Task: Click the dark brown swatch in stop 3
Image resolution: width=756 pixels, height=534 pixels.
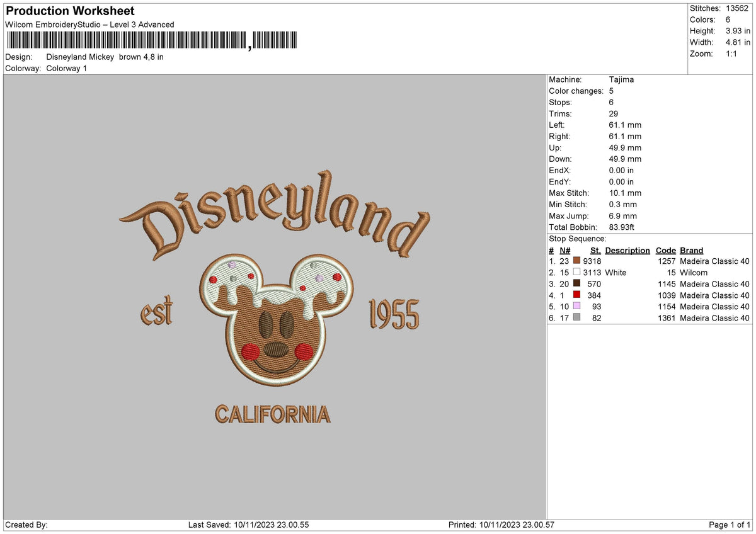Action: coord(576,284)
